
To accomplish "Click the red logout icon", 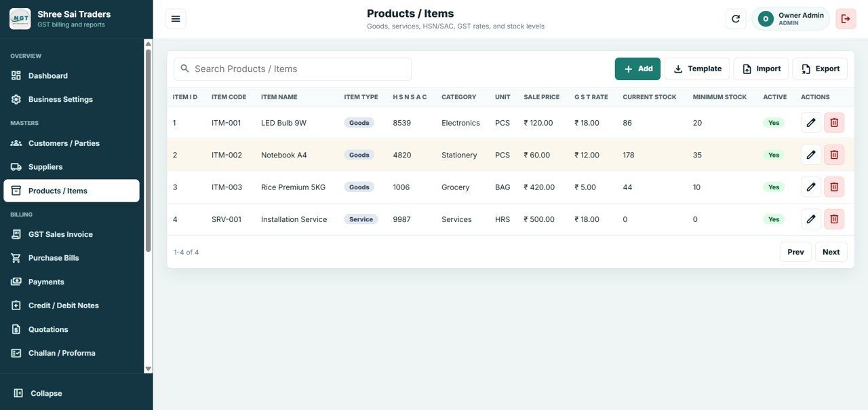I will tap(846, 19).
